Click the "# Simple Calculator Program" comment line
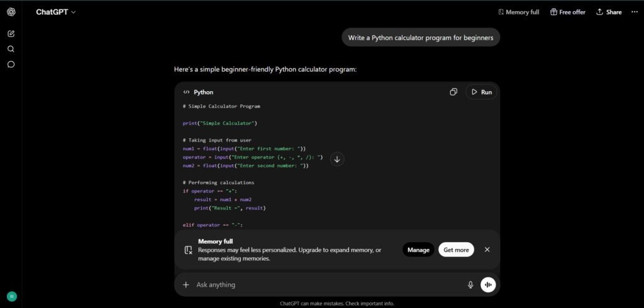The image size is (644, 308). [221, 106]
